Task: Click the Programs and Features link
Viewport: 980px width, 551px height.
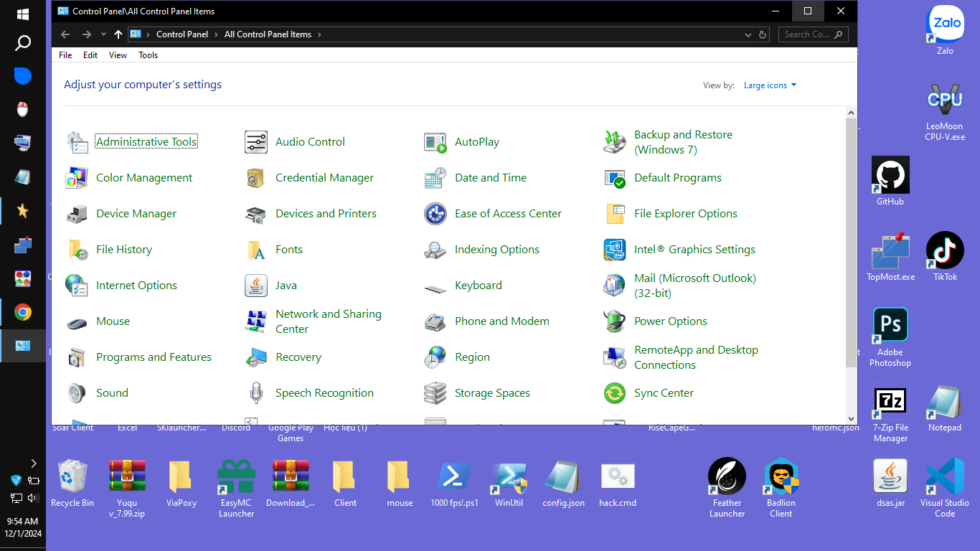Action: [x=154, y=357]
